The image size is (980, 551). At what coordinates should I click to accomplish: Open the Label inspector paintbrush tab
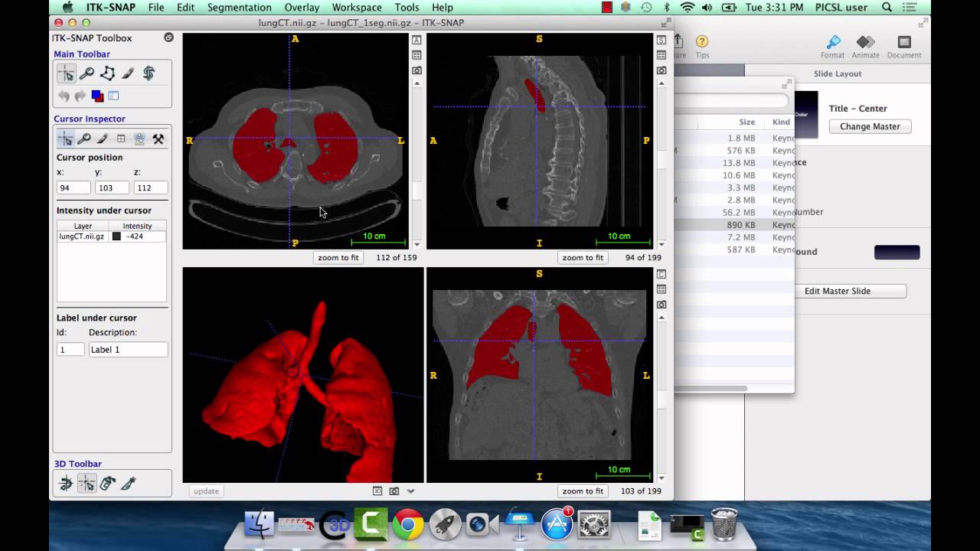[x=103, y=139]
